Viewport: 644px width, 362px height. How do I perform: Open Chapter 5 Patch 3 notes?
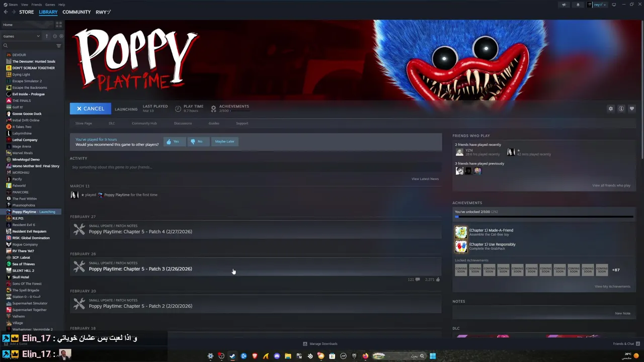coord(256,266)
